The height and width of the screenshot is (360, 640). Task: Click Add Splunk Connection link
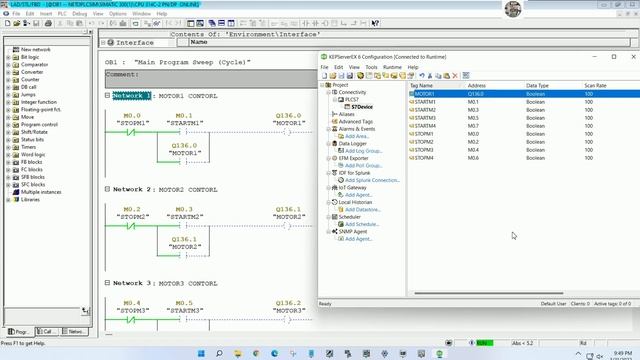[372, 180]
